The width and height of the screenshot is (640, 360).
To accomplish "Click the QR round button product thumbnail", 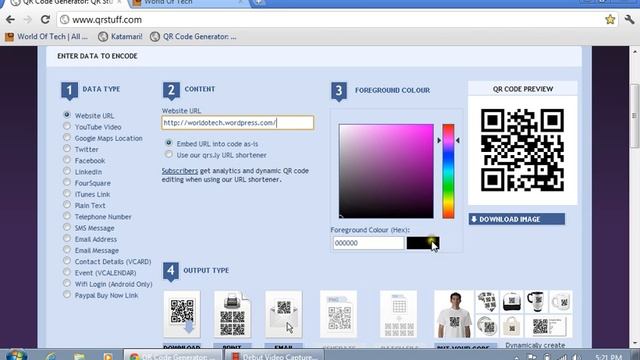I will [487, 326].
